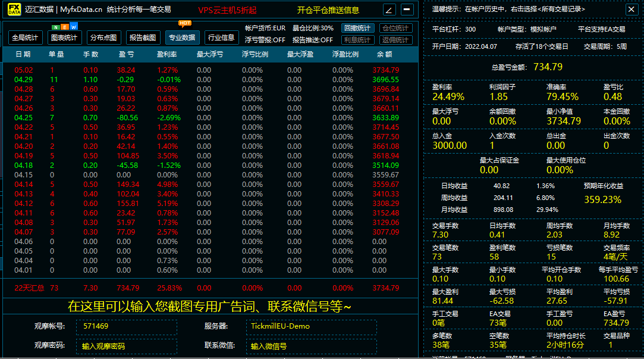This screenshot has height=359, width=644.
Task: Sort by the 日期 column header
Action: coord(23,54)
